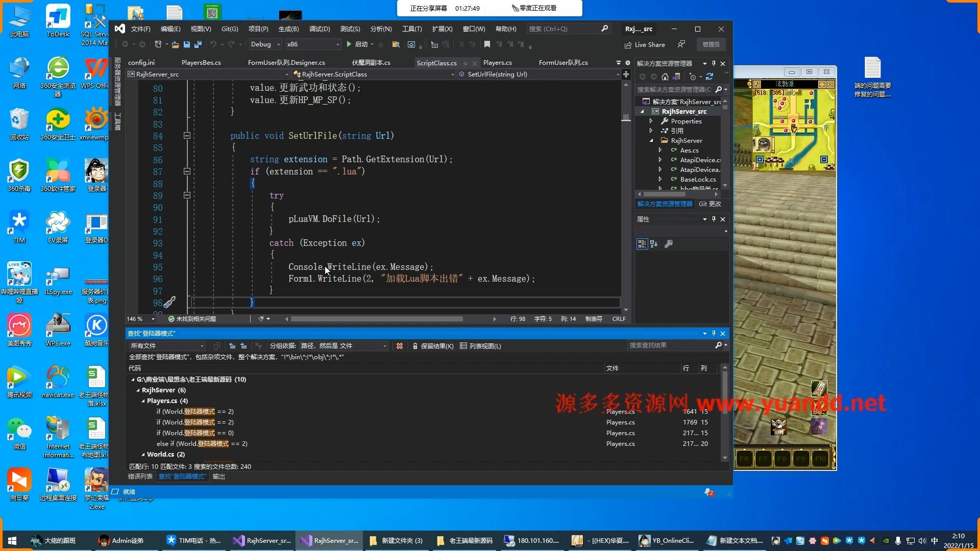Click the bookmark icon in toolbar

(x=487, y=44)
